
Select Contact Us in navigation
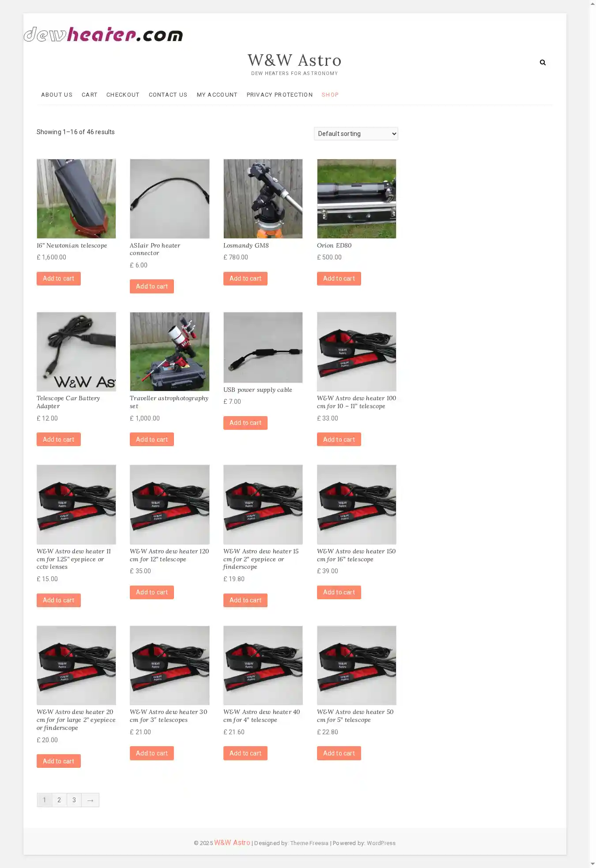click(168, 95)
